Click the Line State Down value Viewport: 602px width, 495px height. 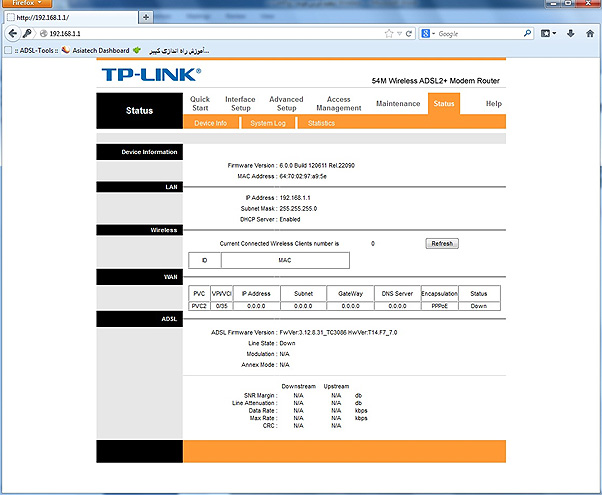click(x=287, y=343)
